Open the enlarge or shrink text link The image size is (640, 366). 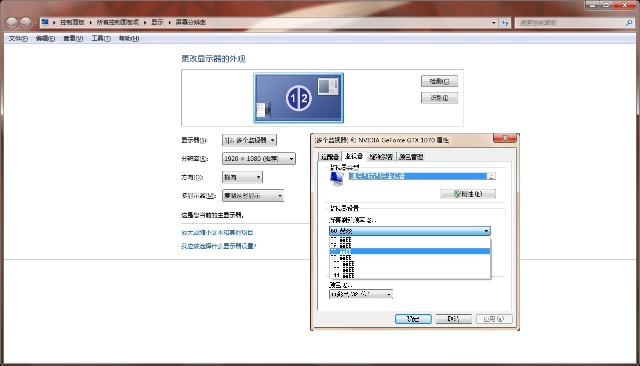tap(217, 233)
